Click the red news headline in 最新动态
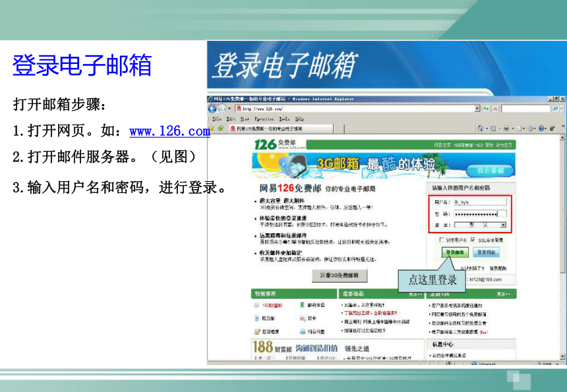Image resolution: width=567 pixels, height=392 pixels. coord(371,313)
